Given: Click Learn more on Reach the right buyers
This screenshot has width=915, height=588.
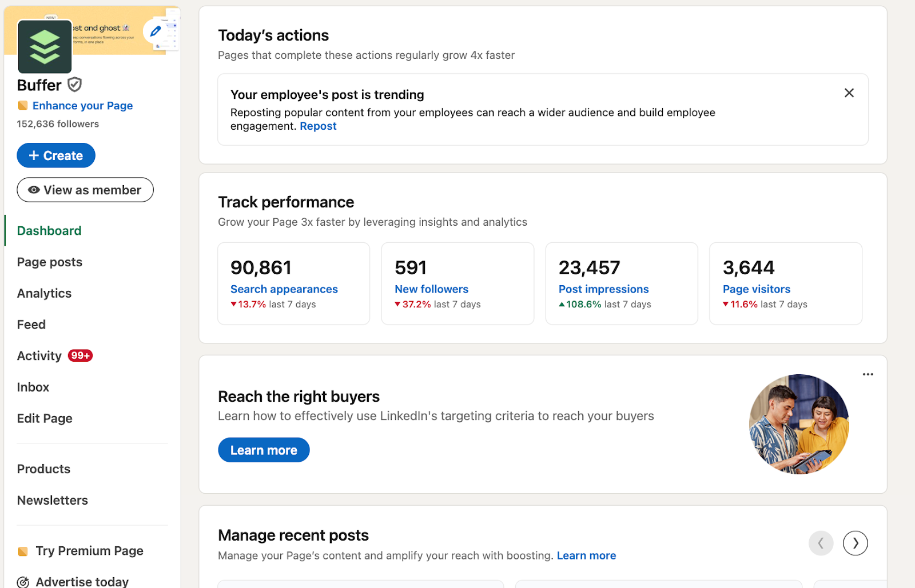Looking at the screenshot, I should click(x=264, y=450).
